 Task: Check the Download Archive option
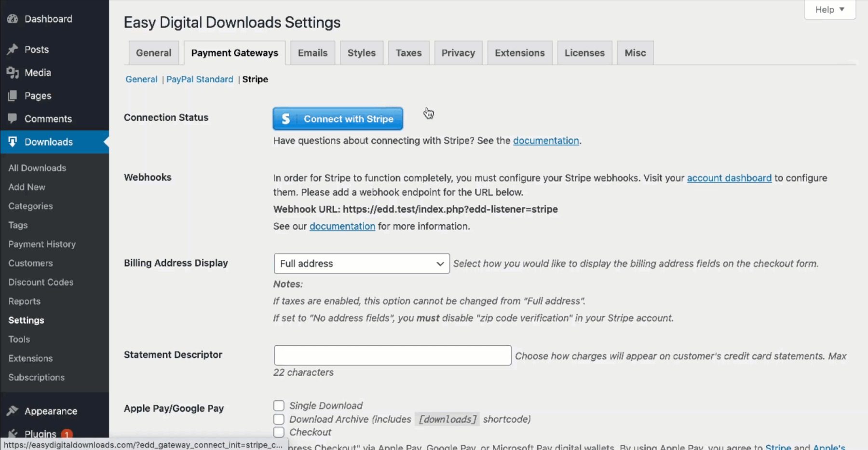(279, 419)
